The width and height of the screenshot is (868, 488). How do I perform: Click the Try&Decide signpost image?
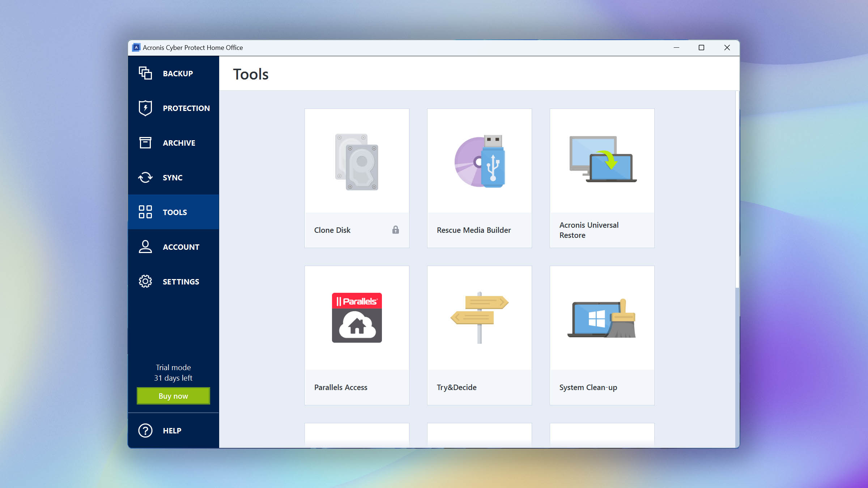click(x=480, y=317)
